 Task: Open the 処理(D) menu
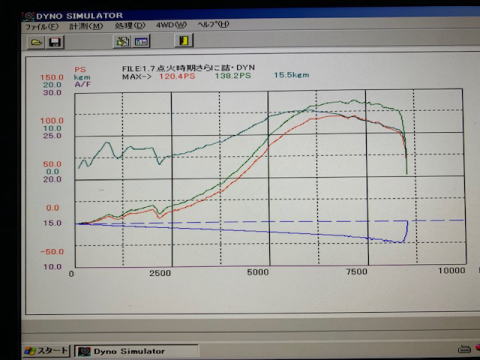pos(130,25)
